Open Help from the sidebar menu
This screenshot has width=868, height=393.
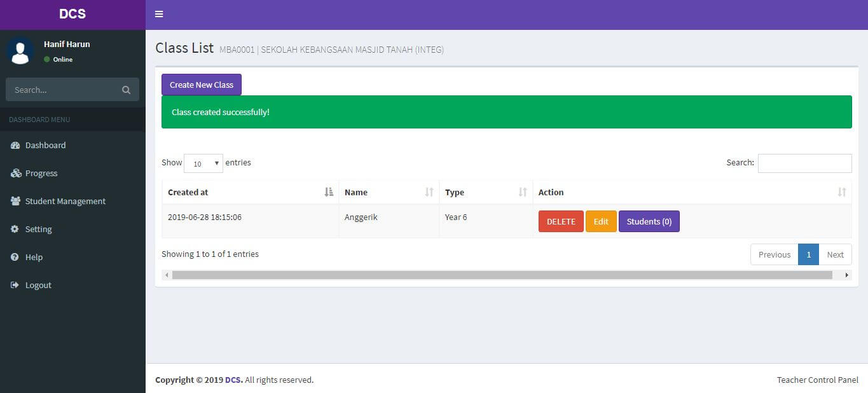click(72, 257)
